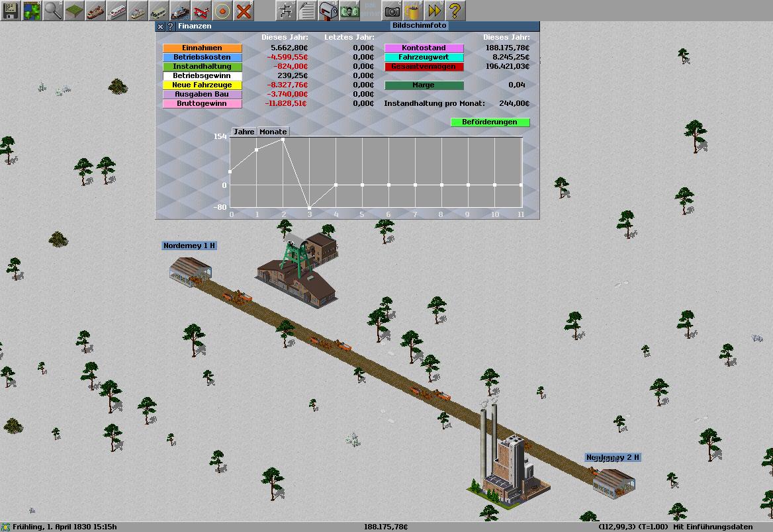This screenshot has width=773, height=532.
Task: Click the floppy disk save icon
Action: pos(11,11)
